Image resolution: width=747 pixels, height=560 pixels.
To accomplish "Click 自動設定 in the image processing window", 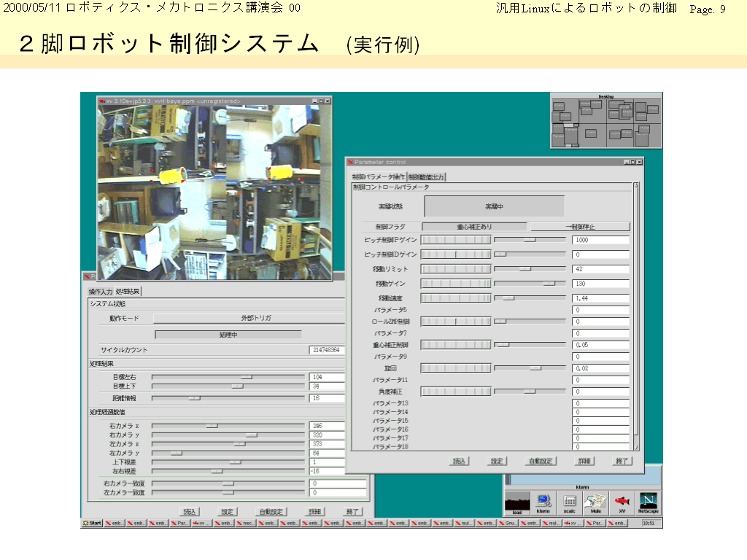I will click(271, 511).
